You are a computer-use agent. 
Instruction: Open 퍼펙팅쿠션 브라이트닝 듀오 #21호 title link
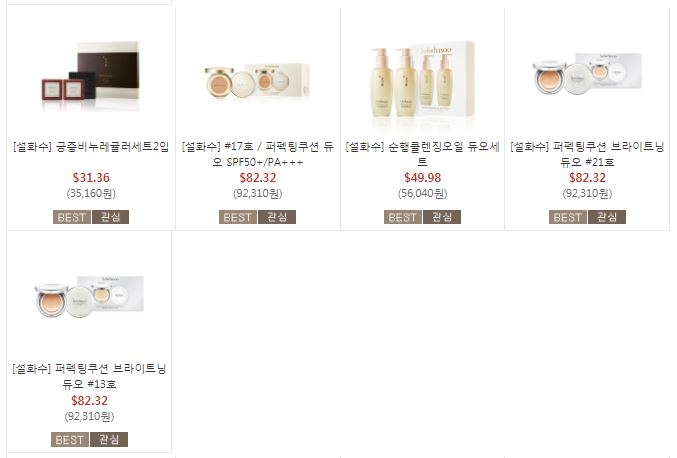(587, 154)
